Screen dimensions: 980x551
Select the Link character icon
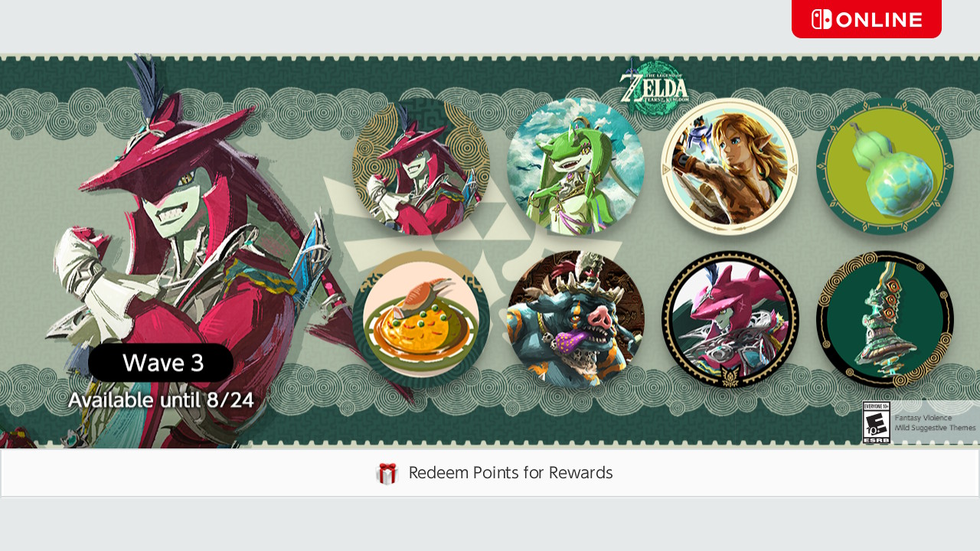[730, 166]
